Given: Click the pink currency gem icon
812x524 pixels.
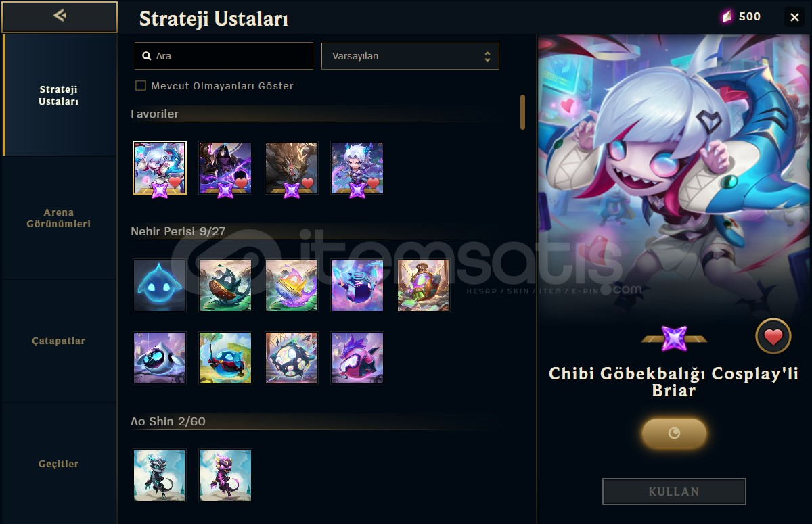Looking at the screenshot, I should click(x=727, y=17).
